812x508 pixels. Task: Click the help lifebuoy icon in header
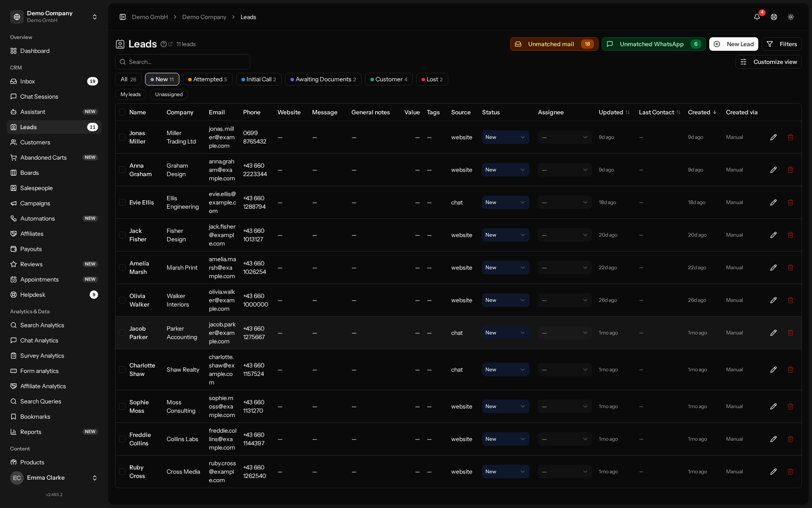tap(774, 17)
